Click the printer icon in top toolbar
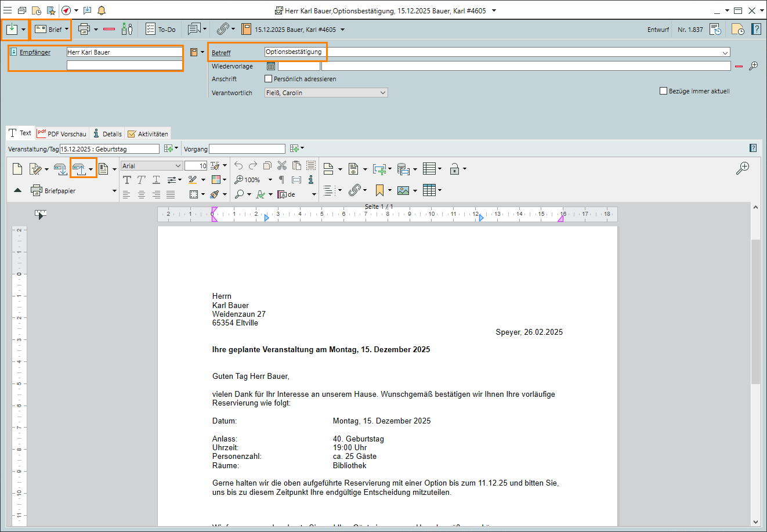Screen dimensions: 767x532 click(x=84, y=29)
